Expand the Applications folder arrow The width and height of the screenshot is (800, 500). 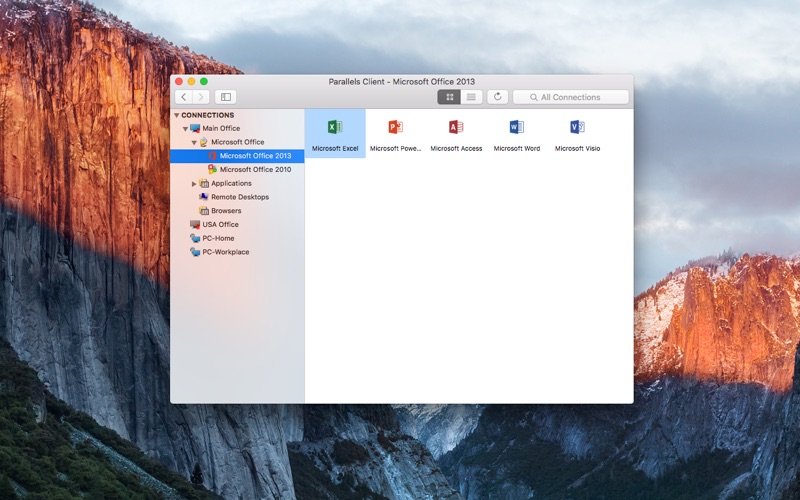pyautogui.click(x=194, y=184)
